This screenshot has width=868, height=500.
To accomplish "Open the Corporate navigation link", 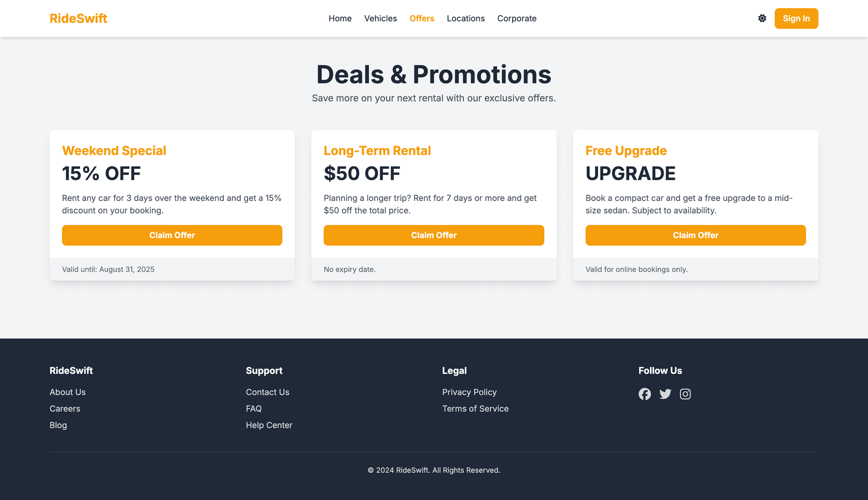I will pos(517,19).
